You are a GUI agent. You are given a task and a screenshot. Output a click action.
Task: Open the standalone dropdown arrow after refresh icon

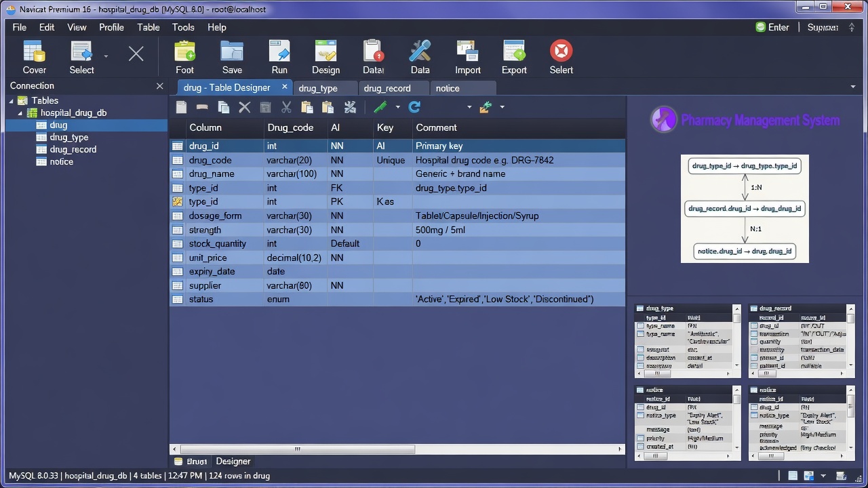click(469, 107)
